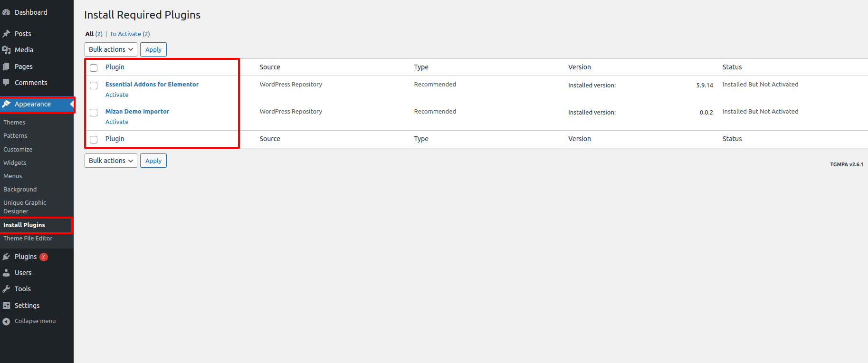Switch to the To Activate filter
The width and height of the screenshot is (868, 363).
[125, 34]
